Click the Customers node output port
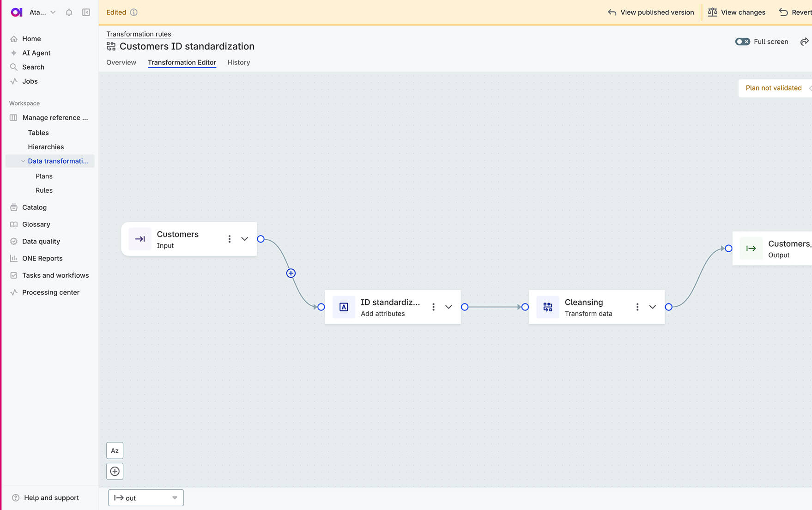Viewport: 812px width, 510px height. (x=261, y=239)
